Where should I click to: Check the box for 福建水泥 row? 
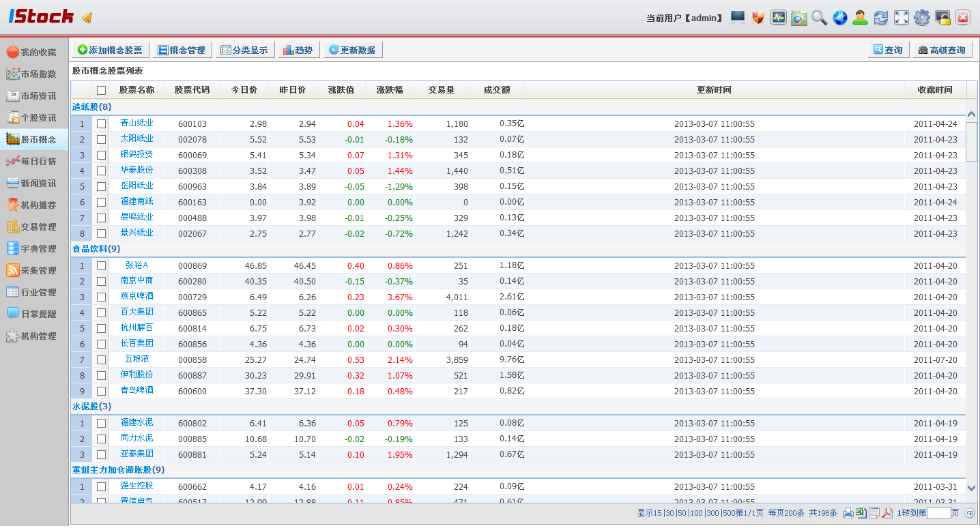101,424
